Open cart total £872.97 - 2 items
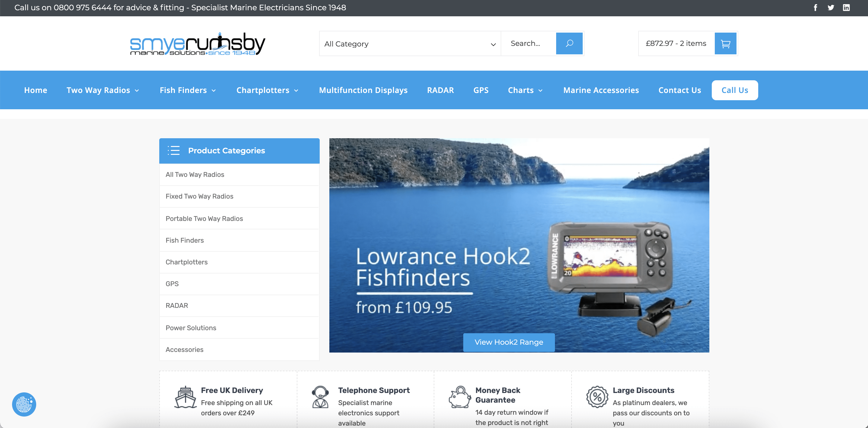868x428 pixels. tap(676, 43)
